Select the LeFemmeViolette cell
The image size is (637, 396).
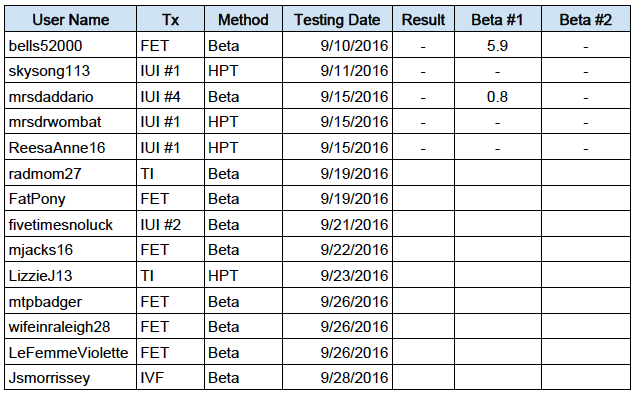click(71, 353)
